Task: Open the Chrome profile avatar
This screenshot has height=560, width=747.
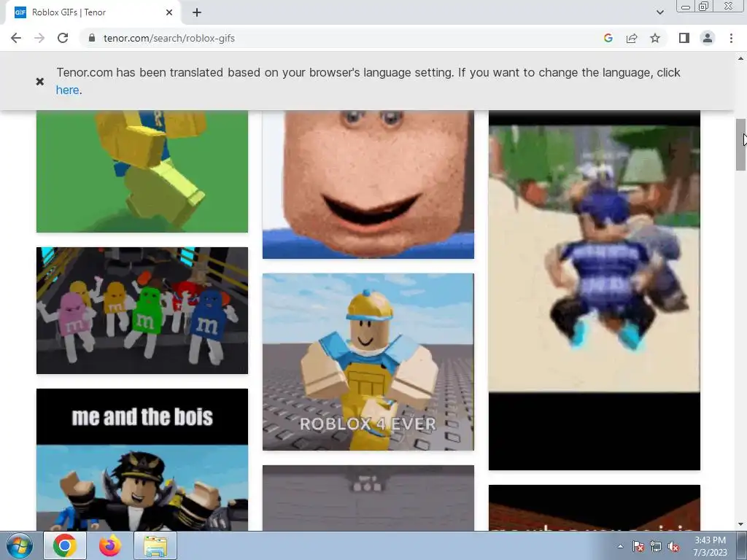Action: [x=708, y=38]
